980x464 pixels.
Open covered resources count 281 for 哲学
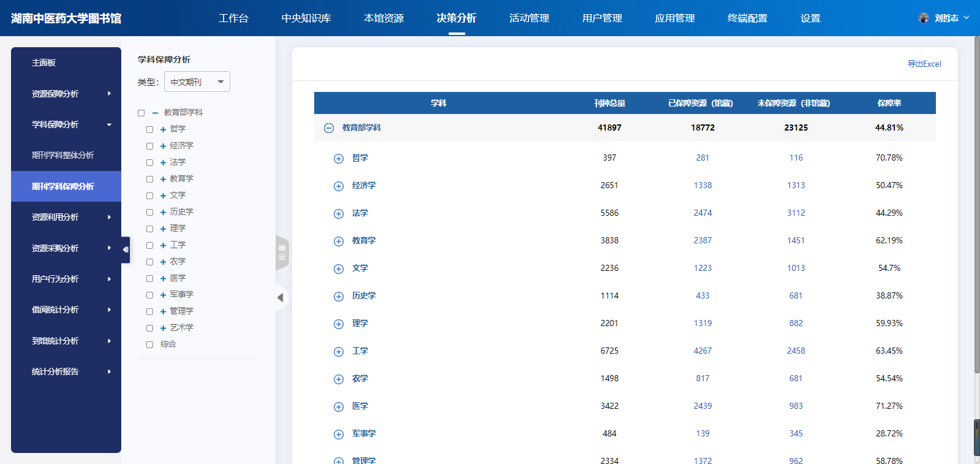pos(703,158)
